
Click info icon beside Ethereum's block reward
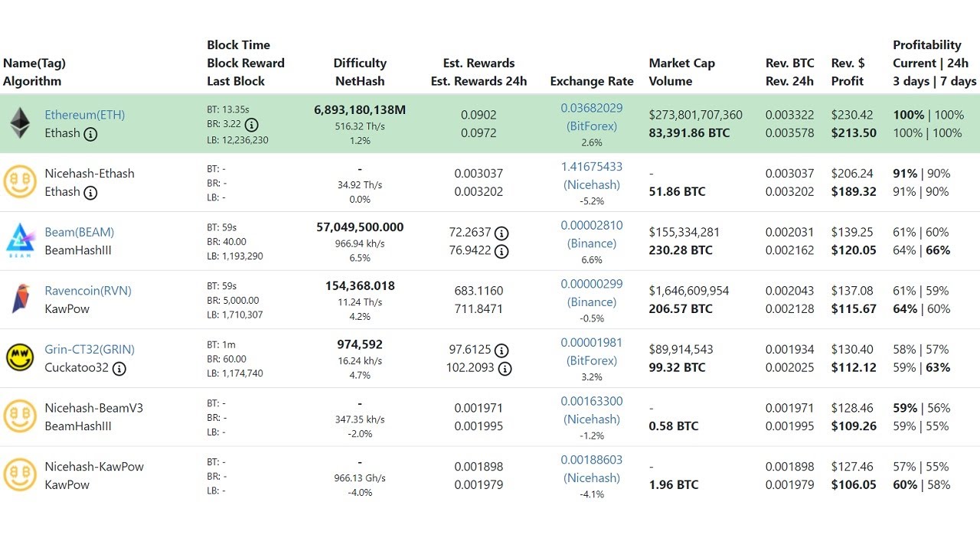click(x=253, y=124)
